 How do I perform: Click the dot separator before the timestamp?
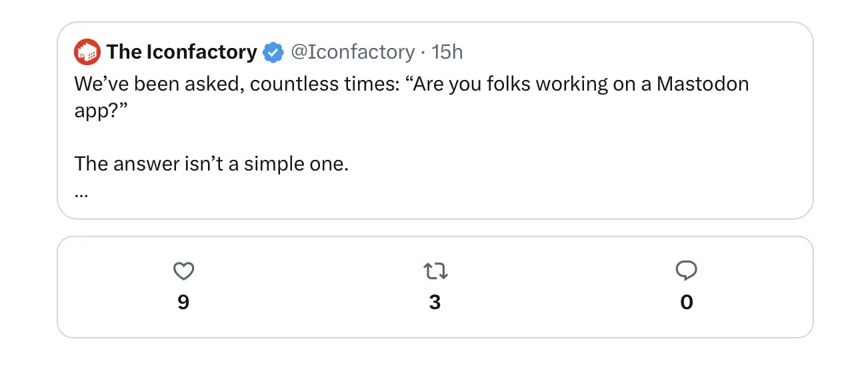pyautogui.click(x=423, y=52)
